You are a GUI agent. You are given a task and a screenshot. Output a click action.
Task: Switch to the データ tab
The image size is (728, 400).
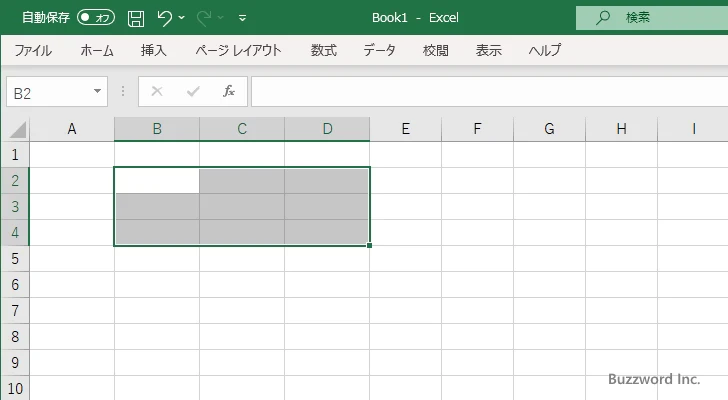(379, 50)
